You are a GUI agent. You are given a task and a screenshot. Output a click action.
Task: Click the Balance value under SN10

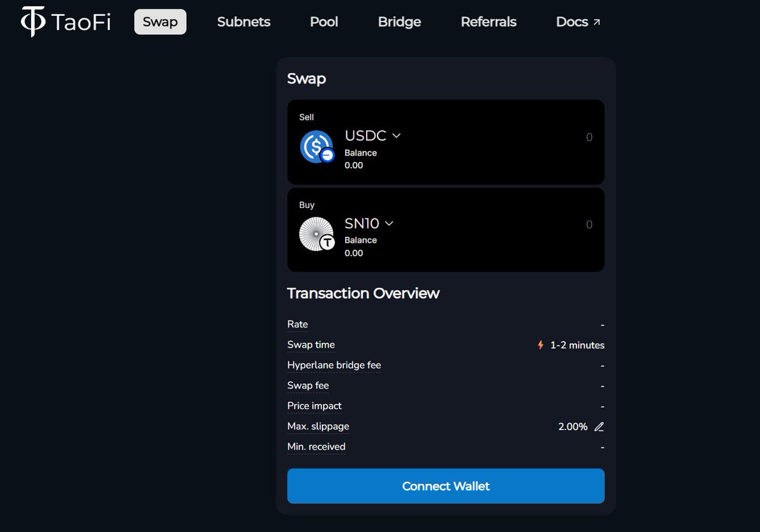coord(354,253)
